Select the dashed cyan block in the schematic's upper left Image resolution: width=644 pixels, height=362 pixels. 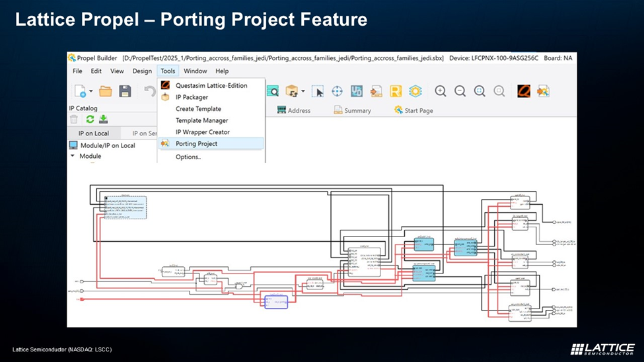125,207
